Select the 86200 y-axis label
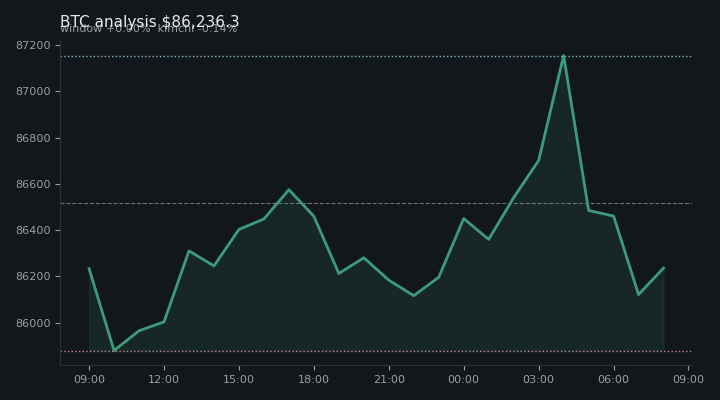Image resolution: width=720 pixels, height=400 pixels. pos(33,276)
